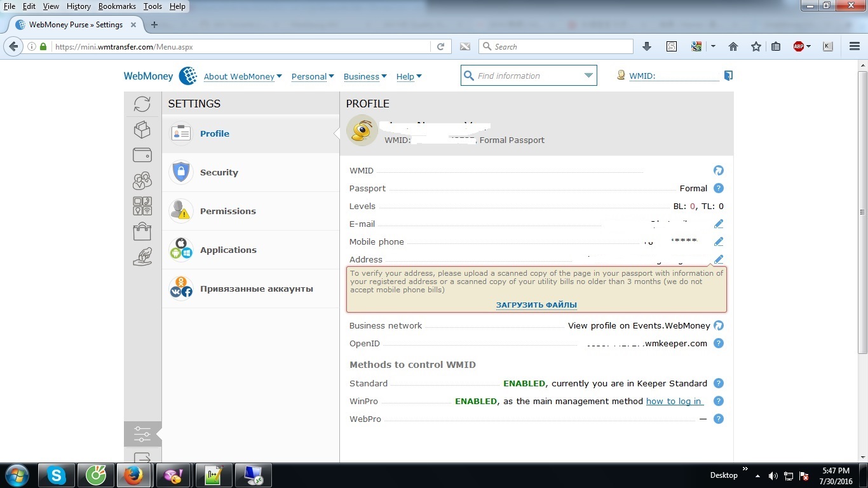Open the Edit menu

(x=29, y=6)
